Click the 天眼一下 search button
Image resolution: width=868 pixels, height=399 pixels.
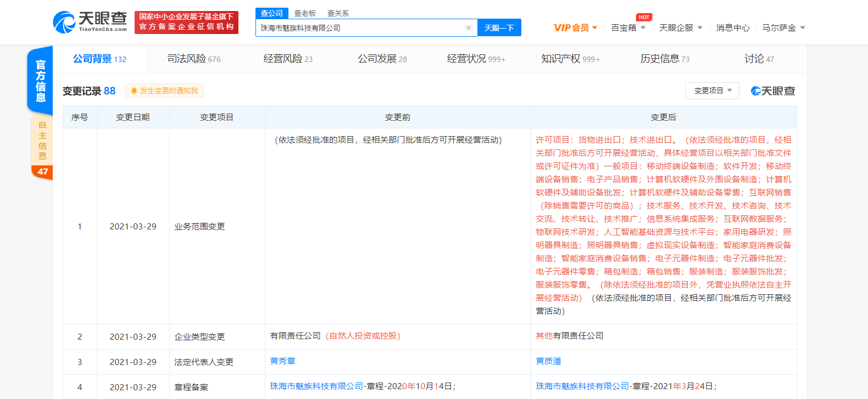click(x=499, y=28)
